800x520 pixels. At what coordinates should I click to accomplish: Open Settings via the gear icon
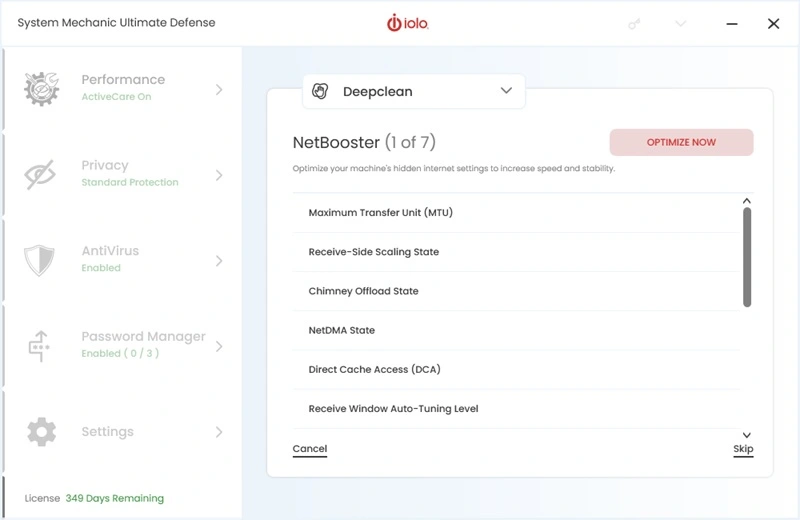(41, 432)
